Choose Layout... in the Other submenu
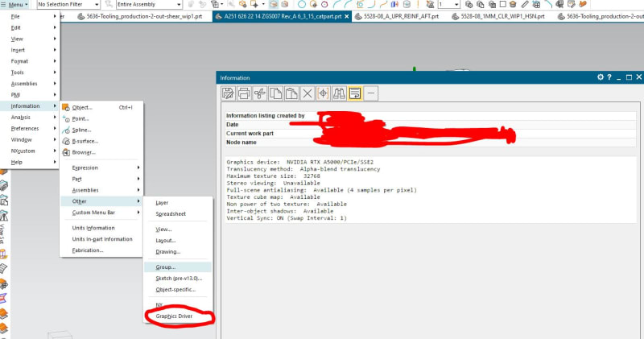 pyautogui.click(x=178, y=241)
